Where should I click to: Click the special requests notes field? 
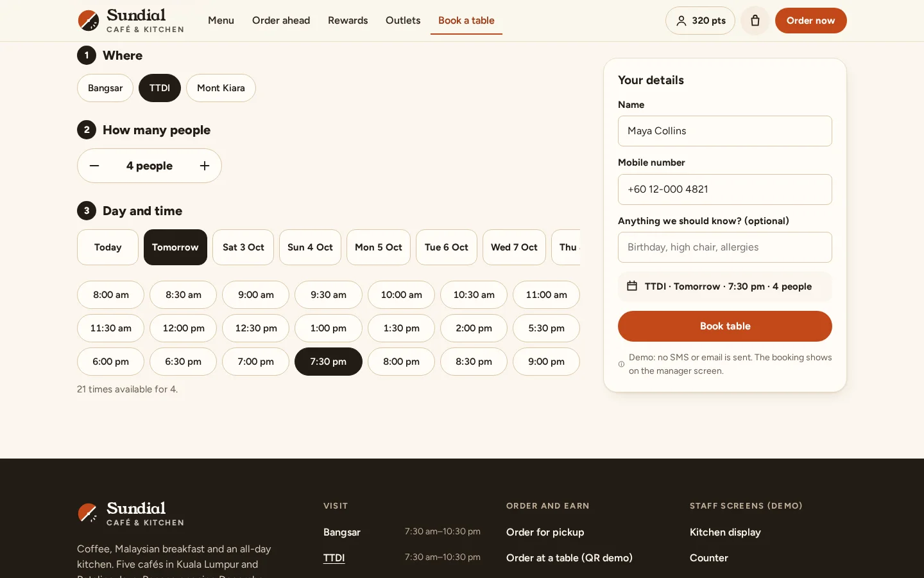tap(725, 247)
